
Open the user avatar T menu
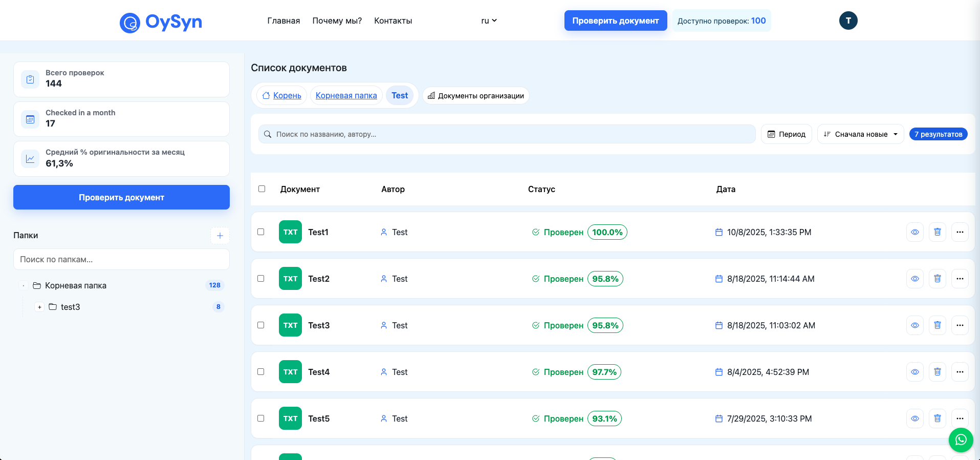[x=848, y=20]
